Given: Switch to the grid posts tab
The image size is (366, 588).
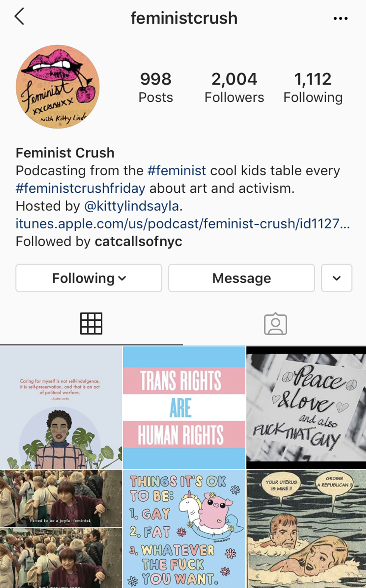Looking at the screenshot, I should 91,323.
